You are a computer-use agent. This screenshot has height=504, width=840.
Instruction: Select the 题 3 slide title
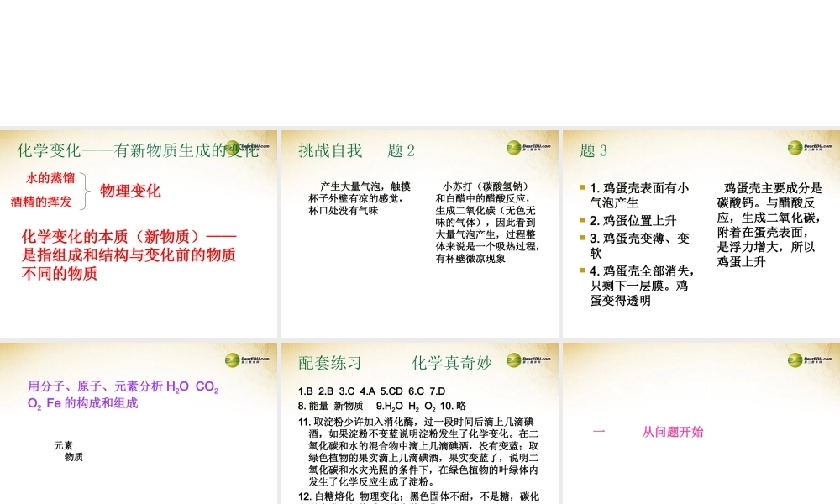click(593, 151)
